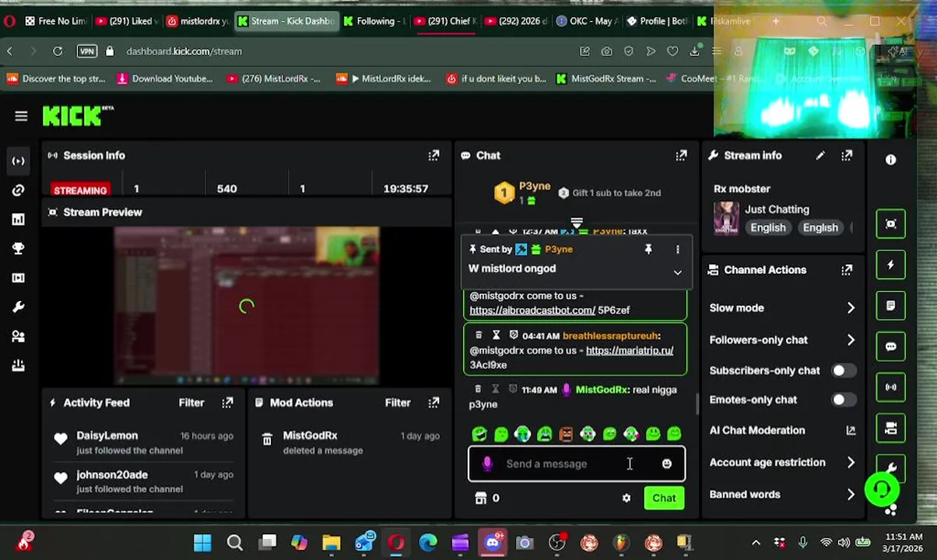Open the info icon in right rail
This screenshot has height=560, width=937.
click(x=890, y=159)
